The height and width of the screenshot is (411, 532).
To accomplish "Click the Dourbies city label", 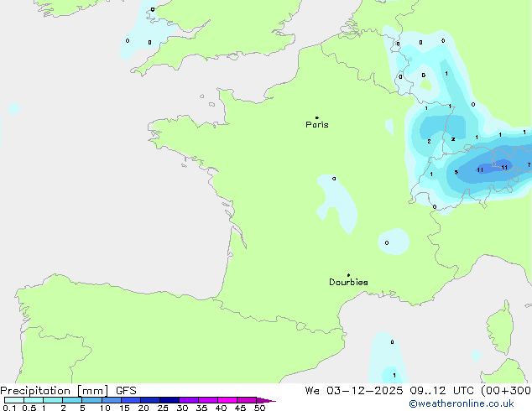I will pos(348,282).
